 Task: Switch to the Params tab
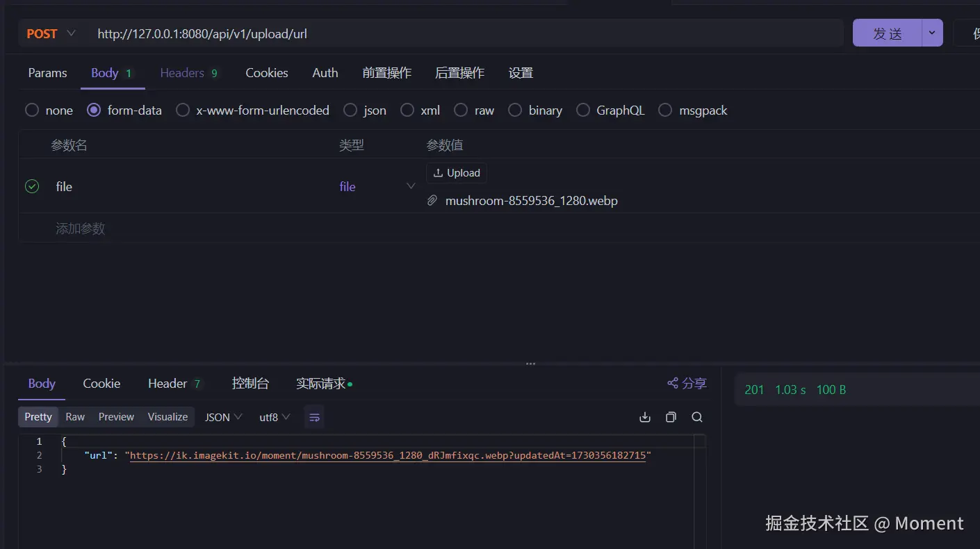coord(47,73)
